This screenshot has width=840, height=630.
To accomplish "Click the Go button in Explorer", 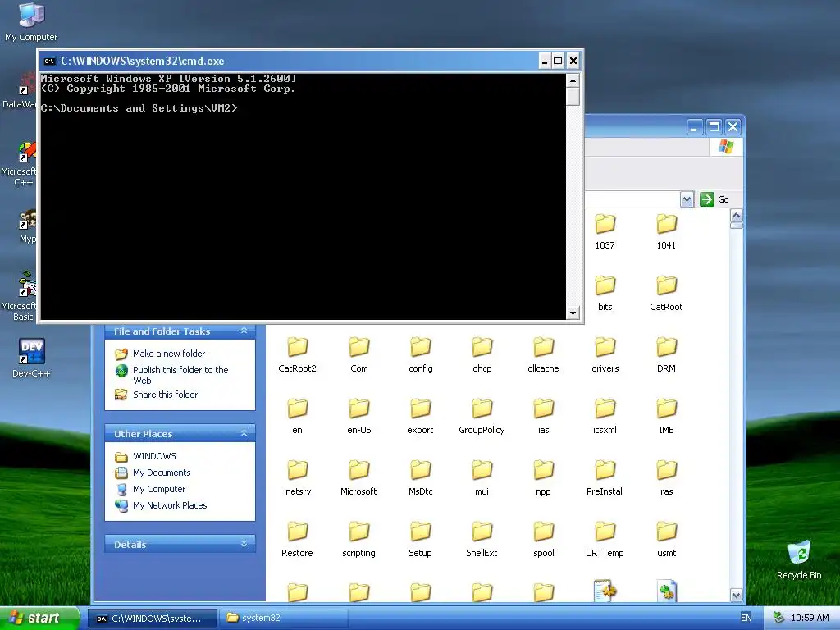I will pos(714,199).
